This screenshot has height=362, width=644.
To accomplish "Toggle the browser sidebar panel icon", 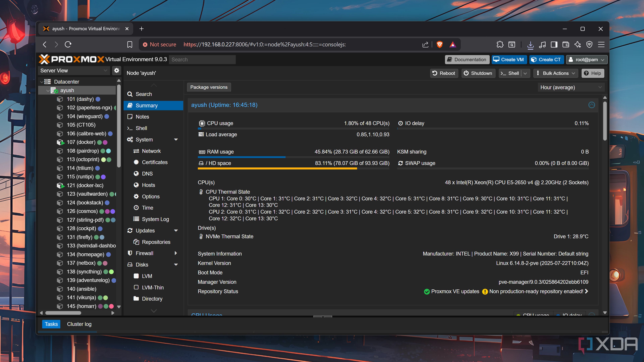I will [x=554, y=44].
